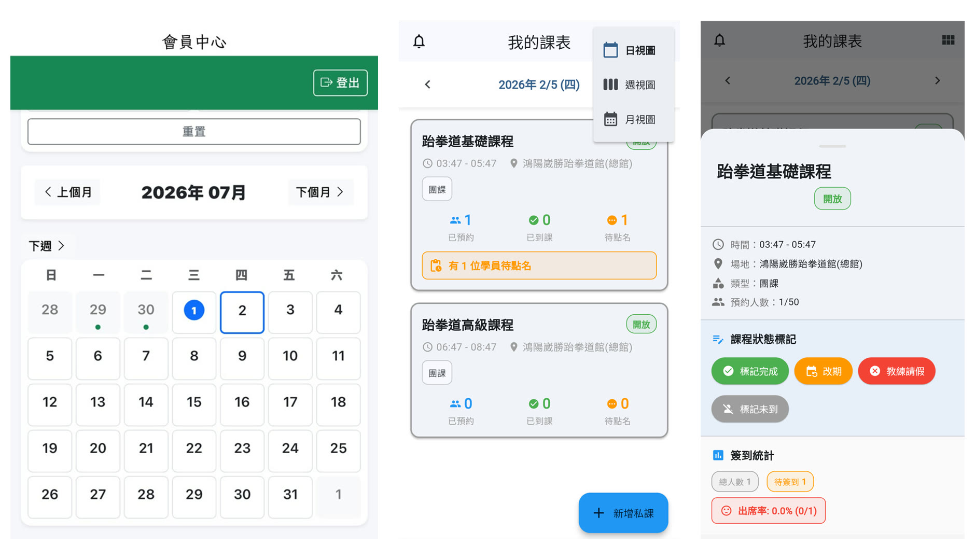This screenshot has height=560, width=975.
Task: Go to previous day arrow in middle screen
Action: coord(427,85)
